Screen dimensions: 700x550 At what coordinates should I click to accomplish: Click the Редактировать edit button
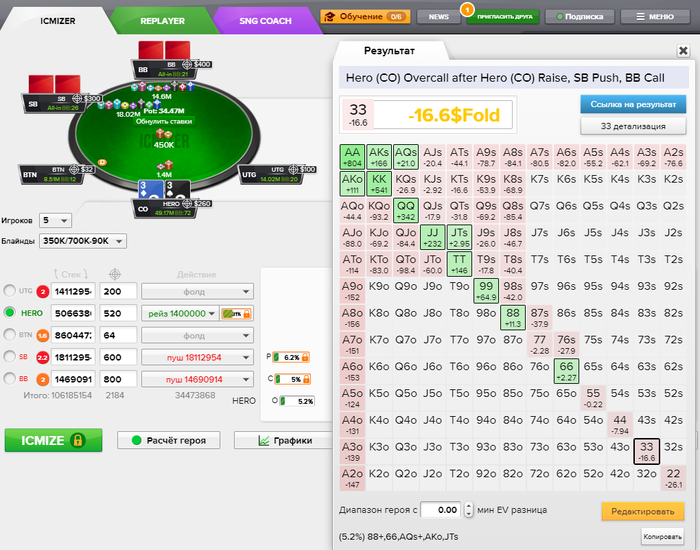click(x=642, y=511)
